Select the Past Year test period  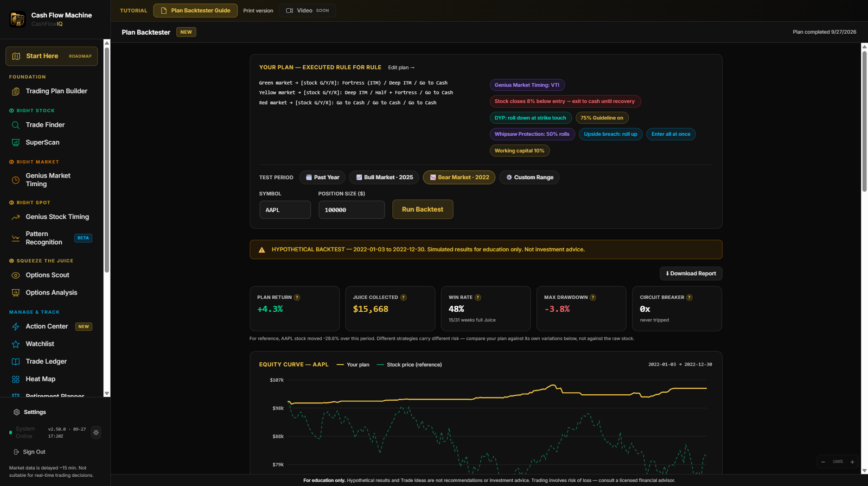[x=322, y=178]
